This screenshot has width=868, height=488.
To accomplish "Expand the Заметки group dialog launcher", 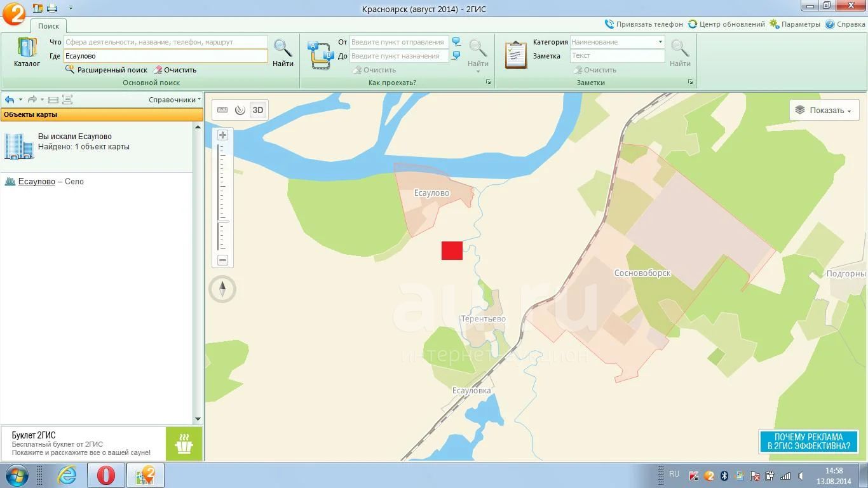I will 690,83.
